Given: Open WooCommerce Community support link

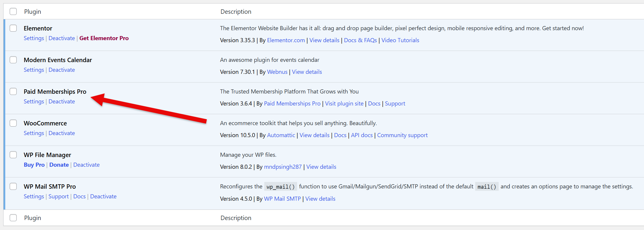Looking at the screenshot, I should (402, 135).
